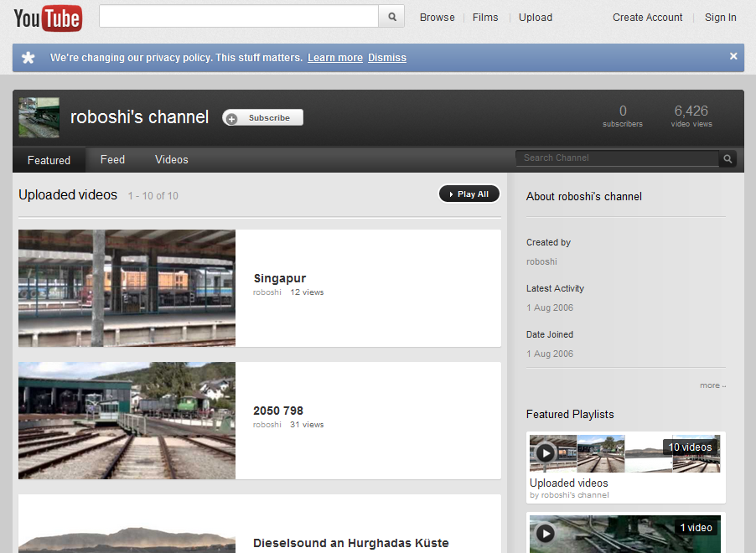756x553 pixels.
Task: Switch to the Featured tab
Action: (x=49, y=160)
